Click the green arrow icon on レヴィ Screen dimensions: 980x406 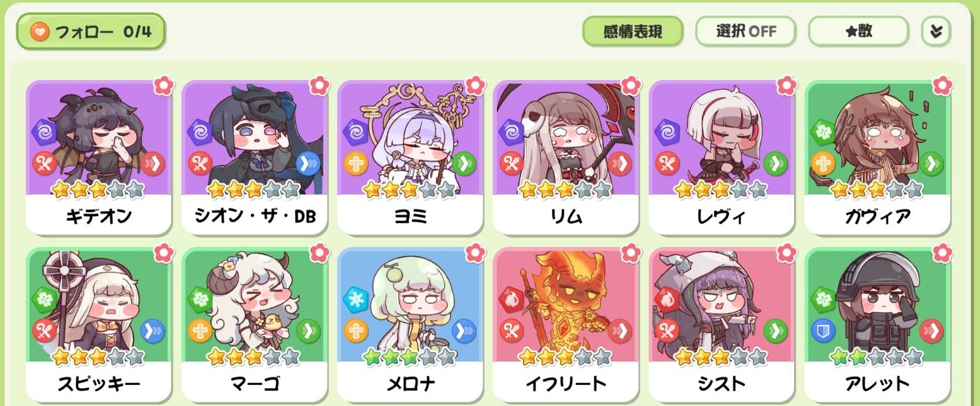776,163
